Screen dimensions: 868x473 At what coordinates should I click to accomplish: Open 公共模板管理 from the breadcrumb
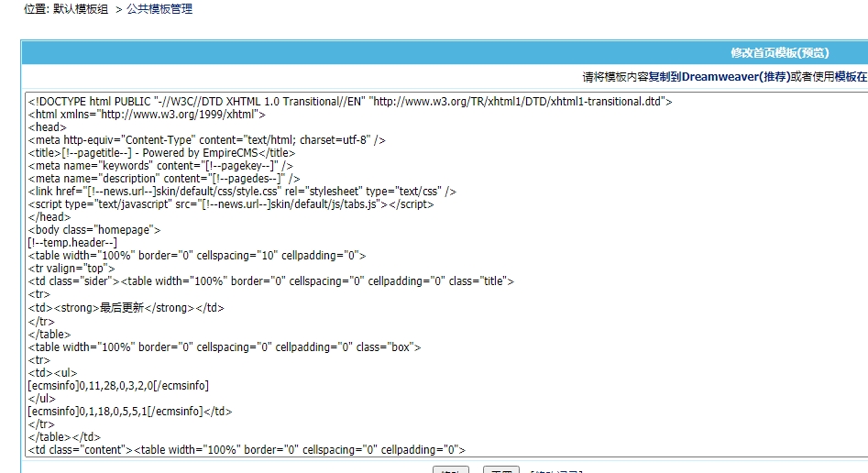159,9
